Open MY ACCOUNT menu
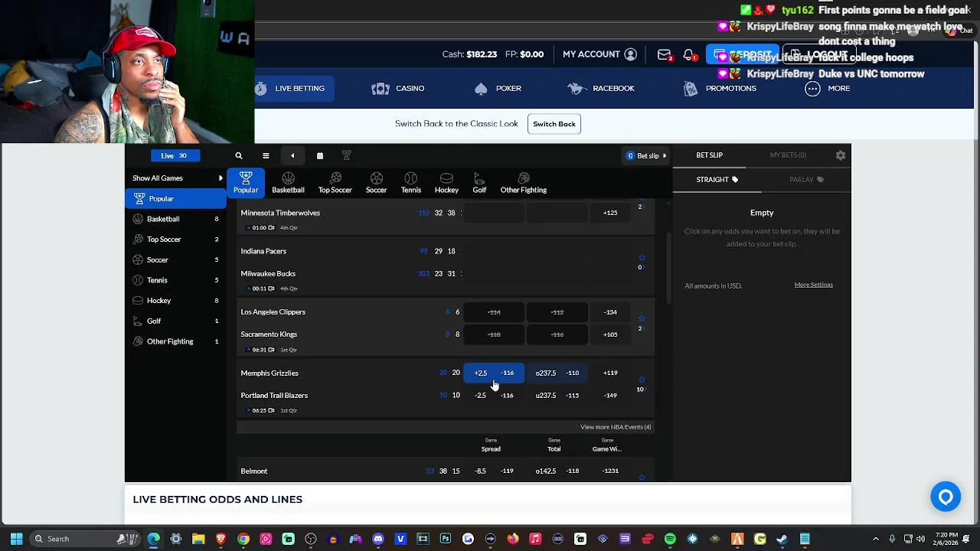The width and height of the screenshot is (980, 551). [599, 54]
